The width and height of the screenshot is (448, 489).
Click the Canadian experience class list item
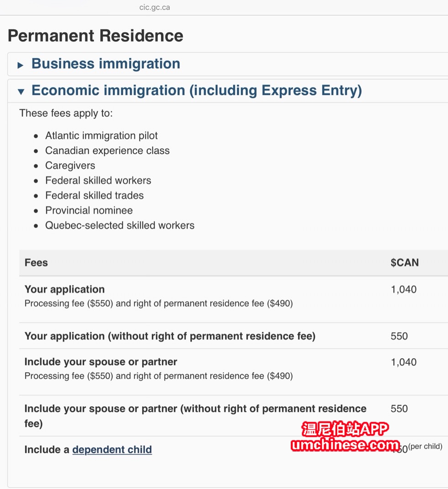tap(107, 150)
